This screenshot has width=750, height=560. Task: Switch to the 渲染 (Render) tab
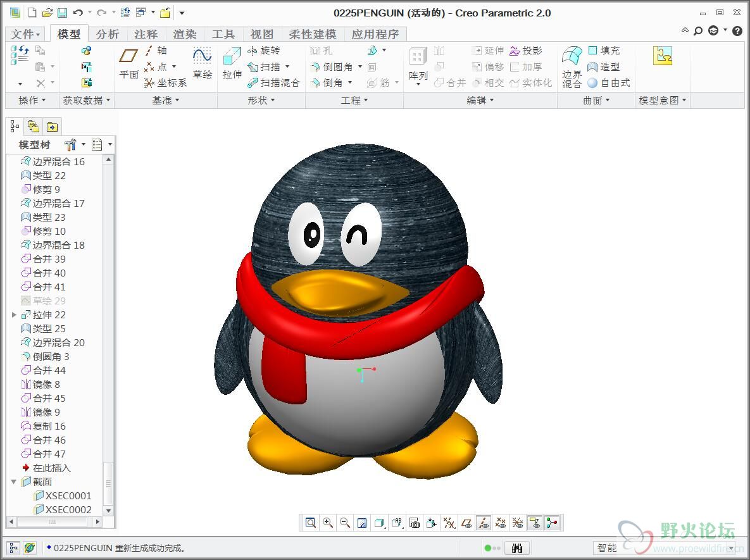pos(185,34)
